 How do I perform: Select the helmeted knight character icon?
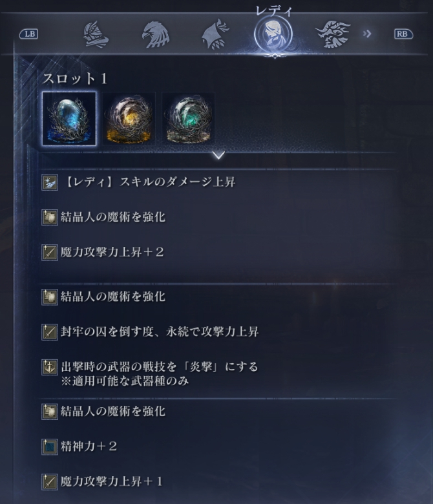coord(96,34)
